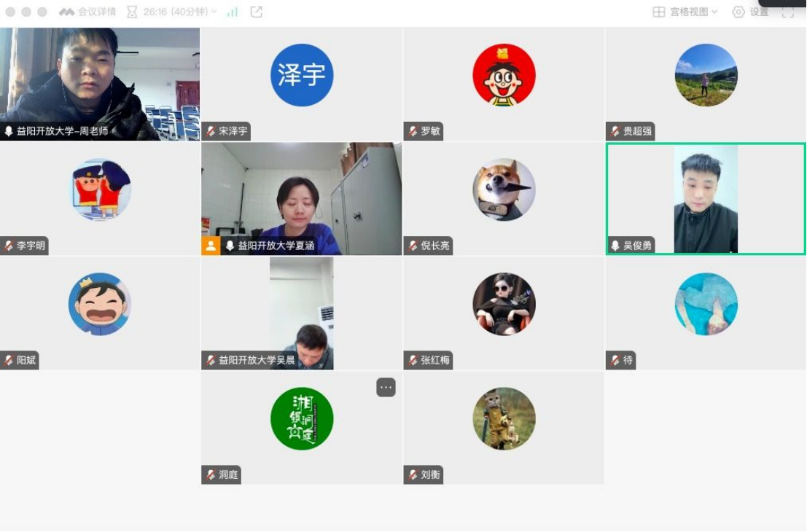
Task: Select the 会议详情 label in top bar
Action: click(x=97, y=12)
